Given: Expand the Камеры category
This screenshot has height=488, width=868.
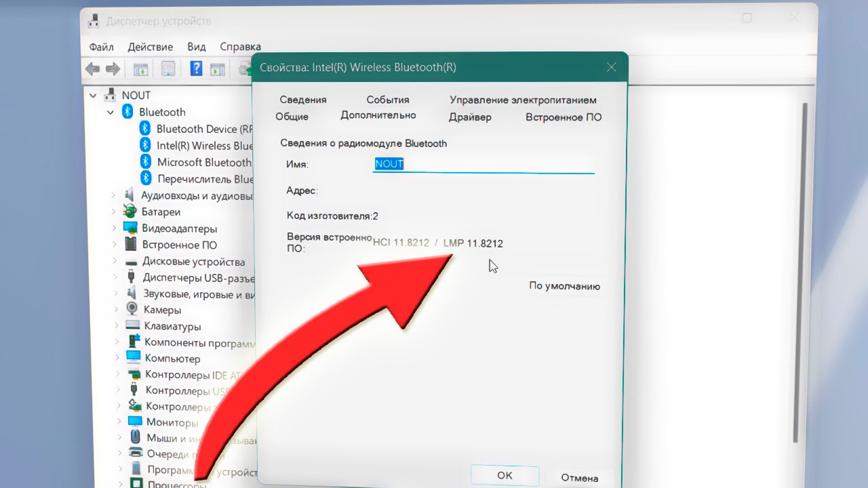Looking at the screenshot, I should tap(116, 310).
